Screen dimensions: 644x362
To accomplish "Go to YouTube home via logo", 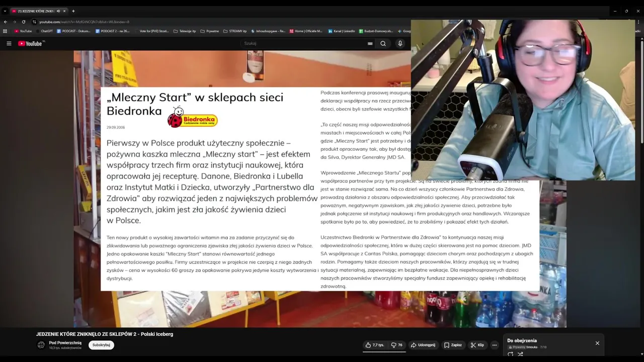I will click(x=30, y=44).
